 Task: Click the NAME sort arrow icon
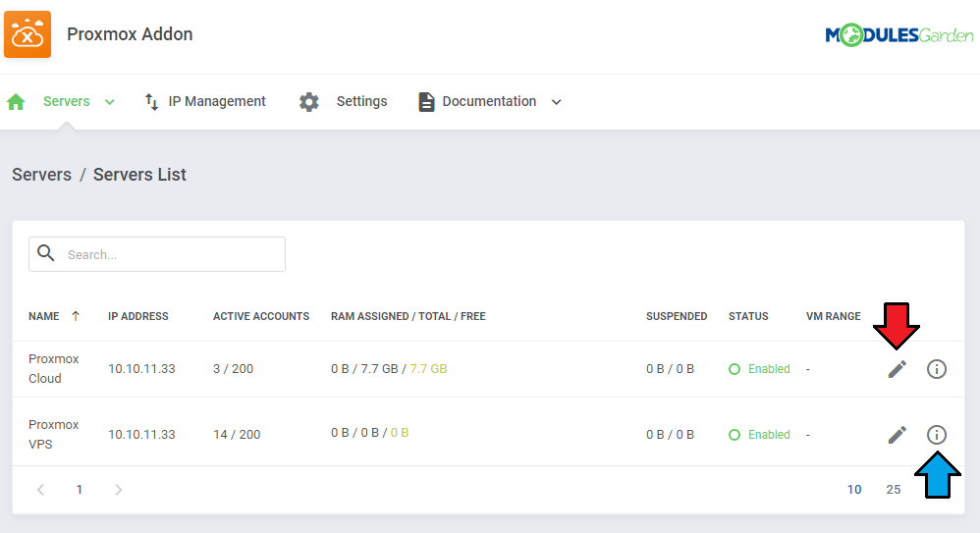[76, 315]
